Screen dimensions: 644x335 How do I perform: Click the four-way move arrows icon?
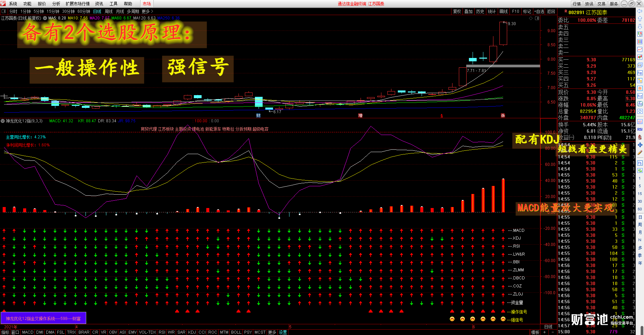click(x=640, y=145)
